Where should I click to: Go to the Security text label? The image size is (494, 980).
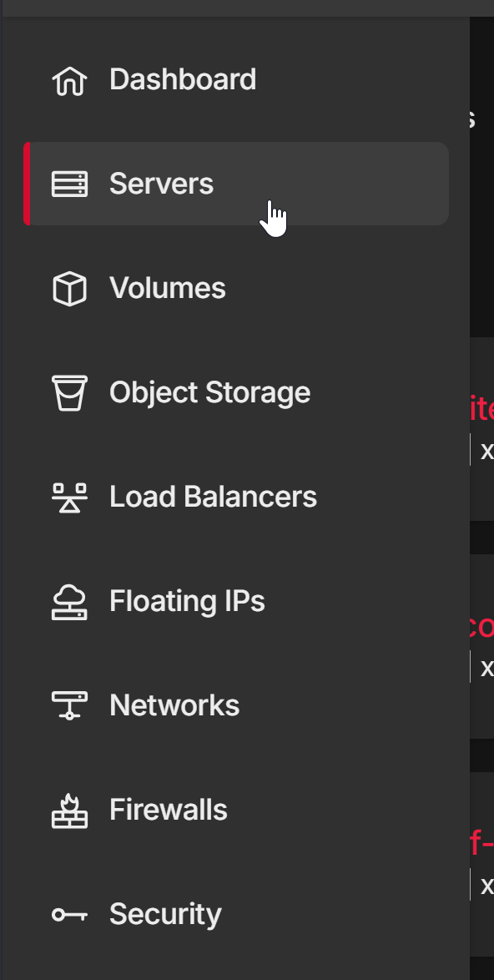point(165,914)
